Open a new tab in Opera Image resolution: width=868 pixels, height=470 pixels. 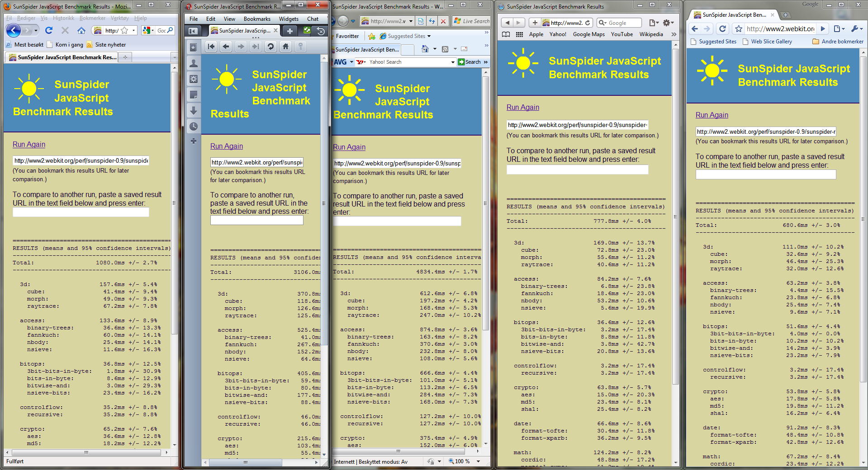click(290, 31)
